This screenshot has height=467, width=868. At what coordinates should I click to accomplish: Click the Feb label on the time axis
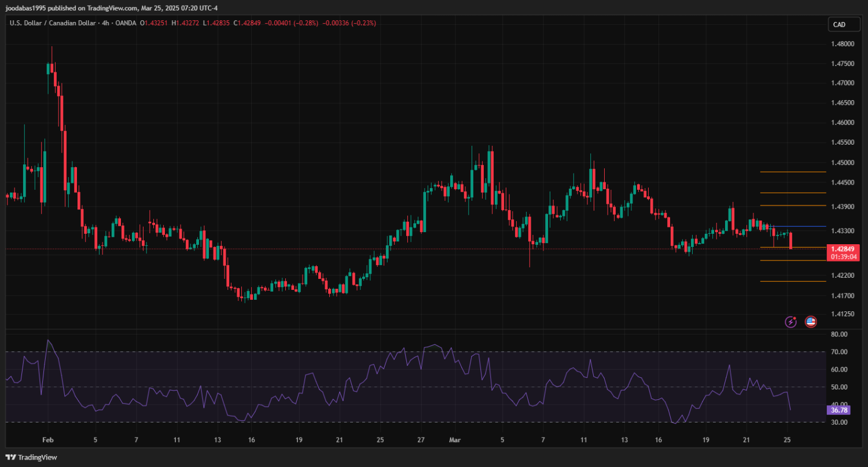point(47,440)
